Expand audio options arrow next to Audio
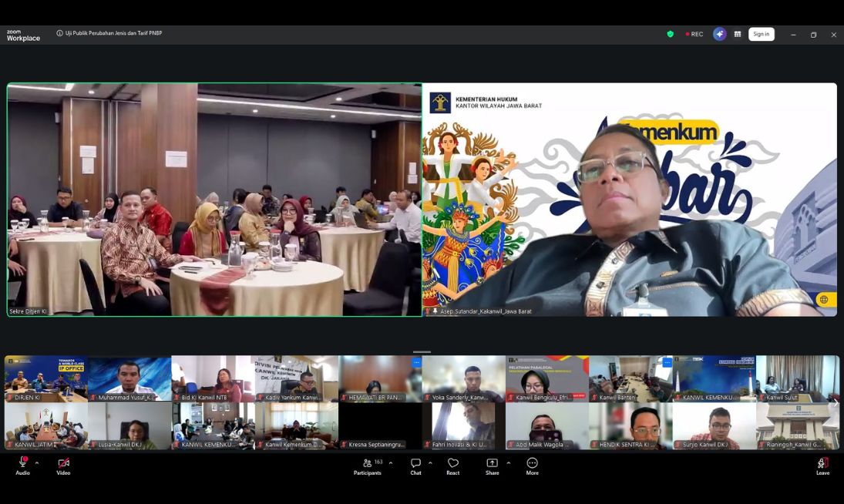This screenshot has width=844, height=504. pyautogui.click(x=37, y=463)
